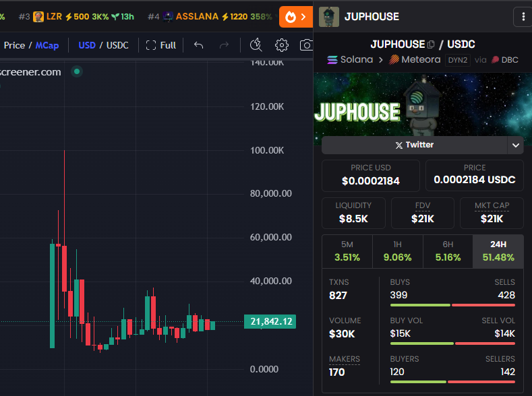Click the 100.00K price axis label
532x396 pixels.
(267, 150)
